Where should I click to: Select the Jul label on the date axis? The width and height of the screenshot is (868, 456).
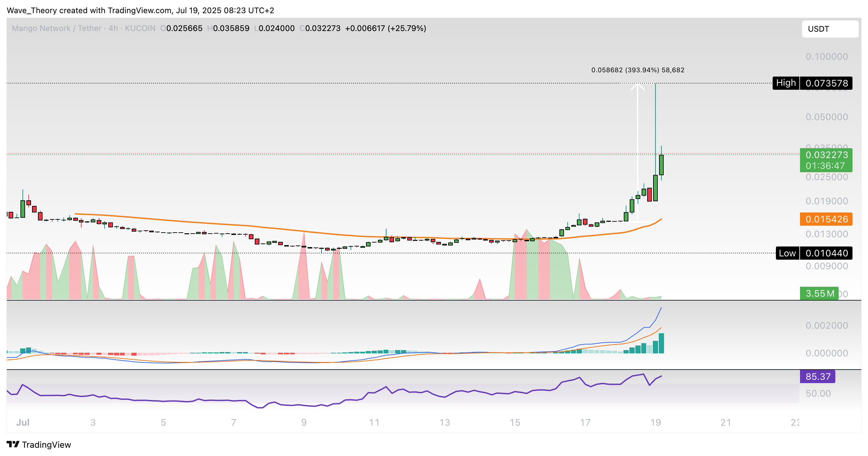(x=22, y=422)
